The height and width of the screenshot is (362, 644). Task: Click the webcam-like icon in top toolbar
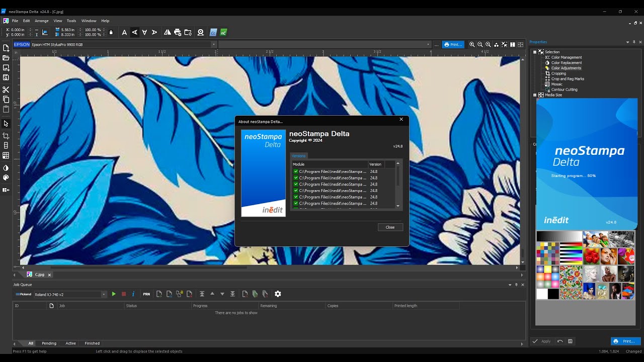pos(201,32)
